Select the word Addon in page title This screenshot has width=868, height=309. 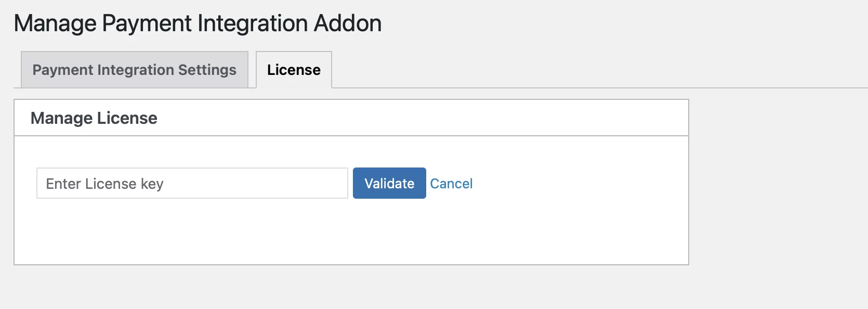(348, 23)
